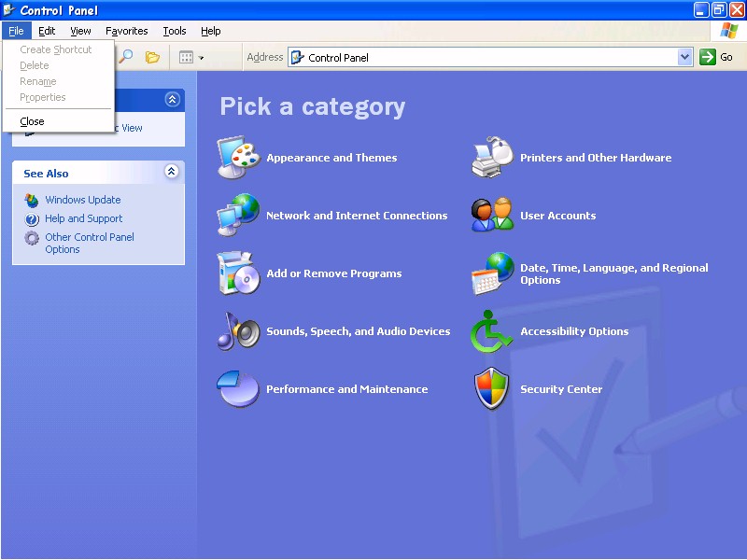The width and height of the screenshot is (747, 560).
Task: Click the Accessibility Options wheelchair icon
Action: (x=492, y=331)
